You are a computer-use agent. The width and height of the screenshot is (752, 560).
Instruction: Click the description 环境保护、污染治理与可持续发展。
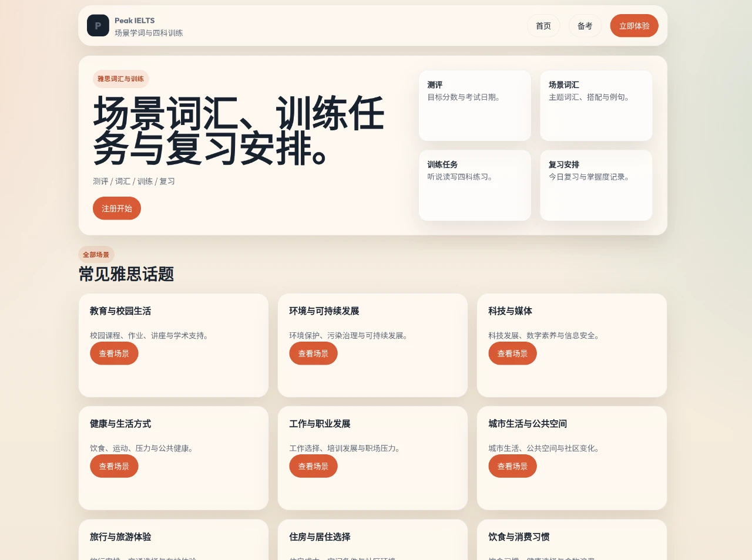(348, 336)
